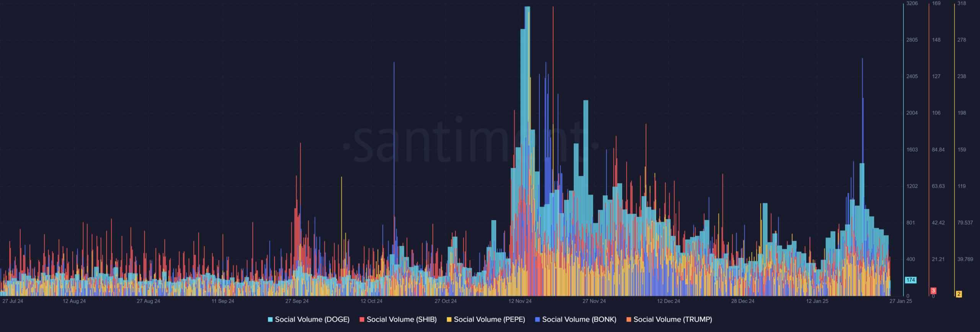Click the 27 Jan 25 end date label
The height and width of the screenshot is (332, 980).
(x=900, y=301)
